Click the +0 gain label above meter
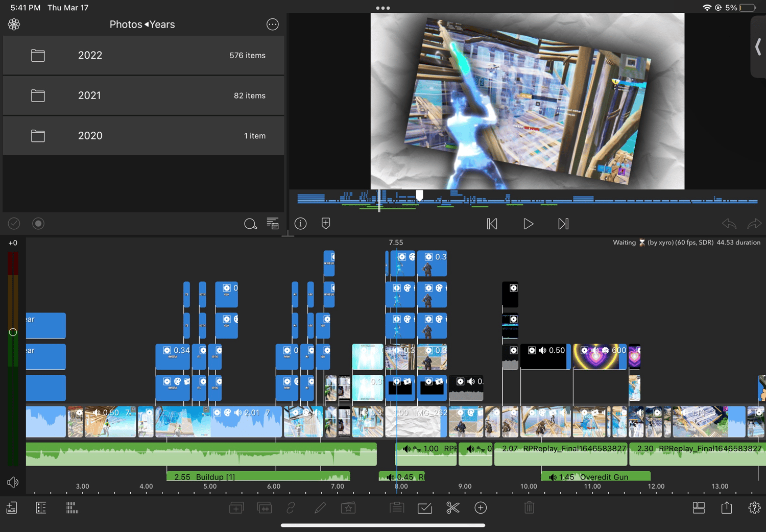 pyautogui.click(x=13, y=243)
